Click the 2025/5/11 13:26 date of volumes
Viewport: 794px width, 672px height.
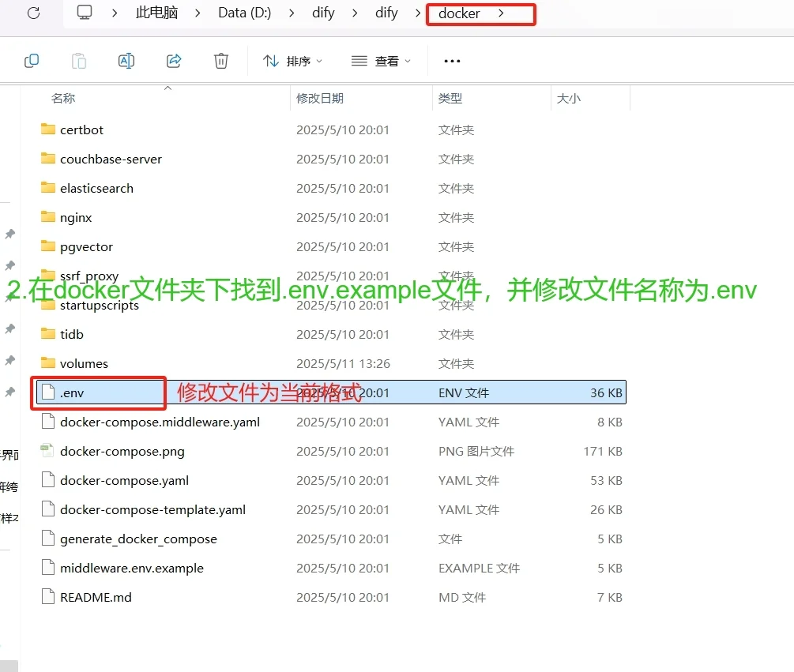[343, 364]
